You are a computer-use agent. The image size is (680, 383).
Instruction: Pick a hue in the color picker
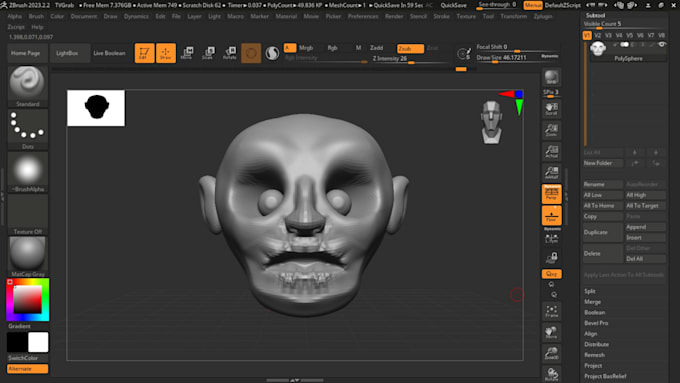click(28, 300)
